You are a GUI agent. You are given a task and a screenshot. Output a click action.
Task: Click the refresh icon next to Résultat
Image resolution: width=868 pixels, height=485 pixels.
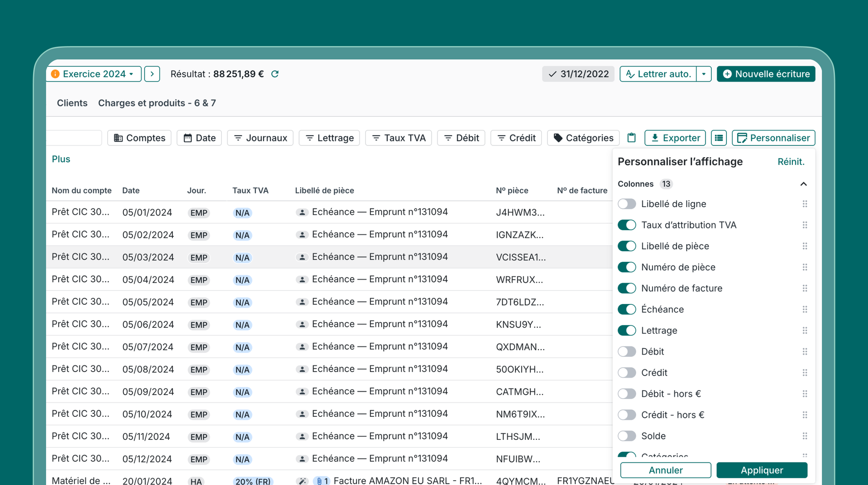pos(275,74)
